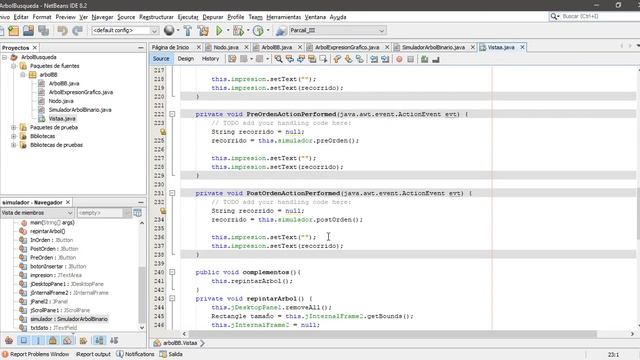The width and height of the screenshot is (640, 360).
Task: Click the New Project toolbar icon
Action: pos(13,31)
